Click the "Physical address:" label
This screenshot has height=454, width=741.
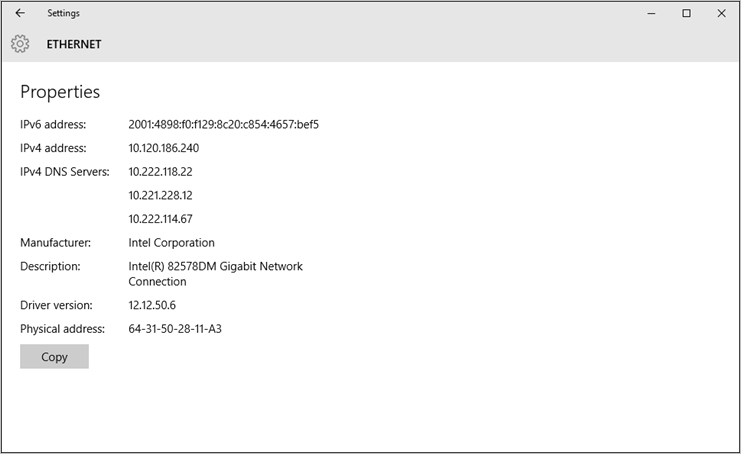[62, 329]
